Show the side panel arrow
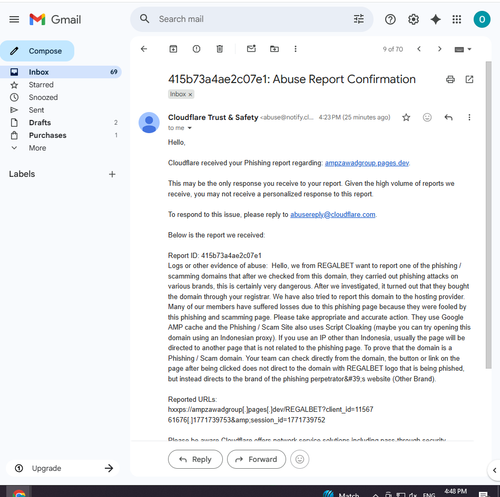500x497 pixels. point(495,470)
